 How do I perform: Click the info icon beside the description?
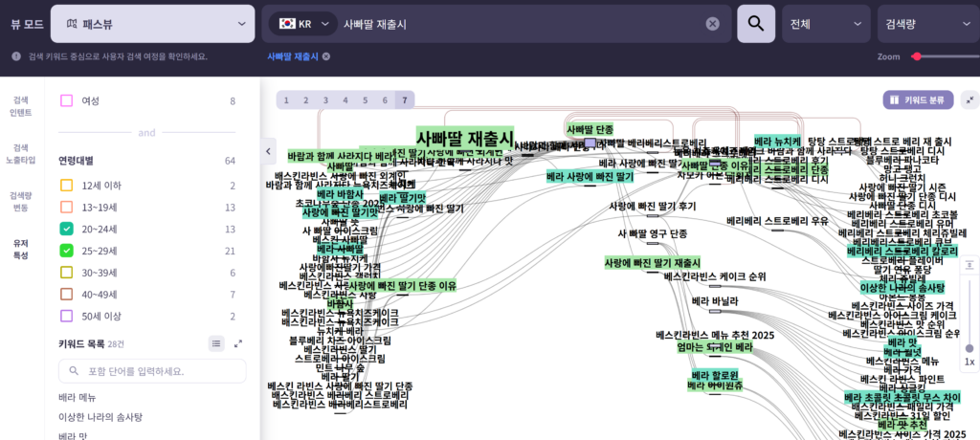pos(16,56)
